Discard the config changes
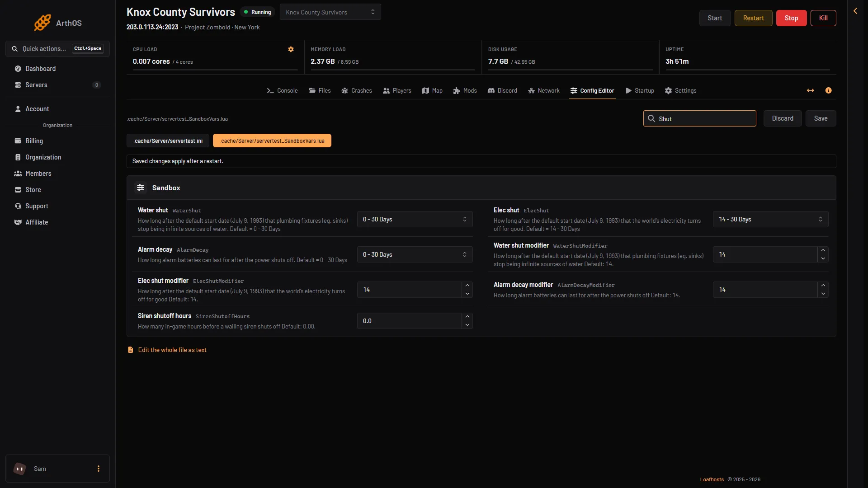Screen dimensions: 868x488 coord(783,118)
